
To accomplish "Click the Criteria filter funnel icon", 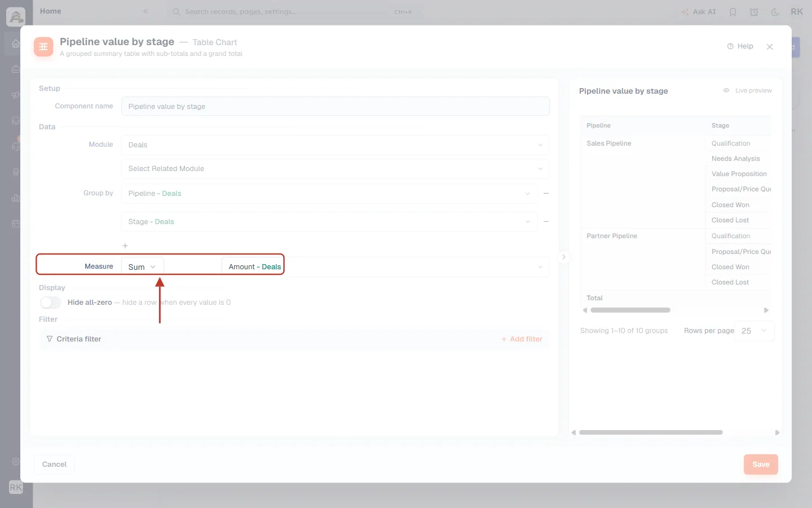I will (50, 339).
